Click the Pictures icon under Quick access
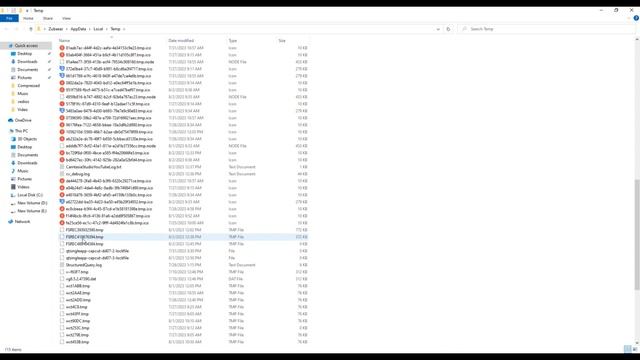 [x=13, y=78]
